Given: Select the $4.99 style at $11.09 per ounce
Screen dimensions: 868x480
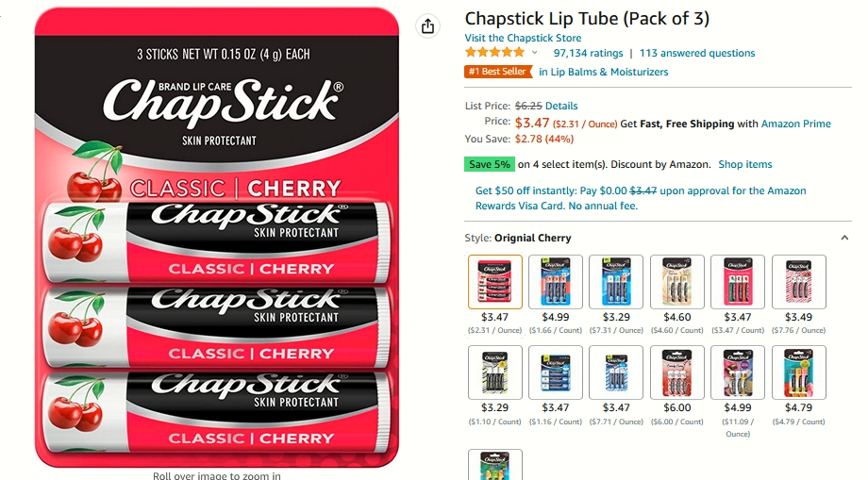Looking at the screenshot, I should tap(738, 372).
